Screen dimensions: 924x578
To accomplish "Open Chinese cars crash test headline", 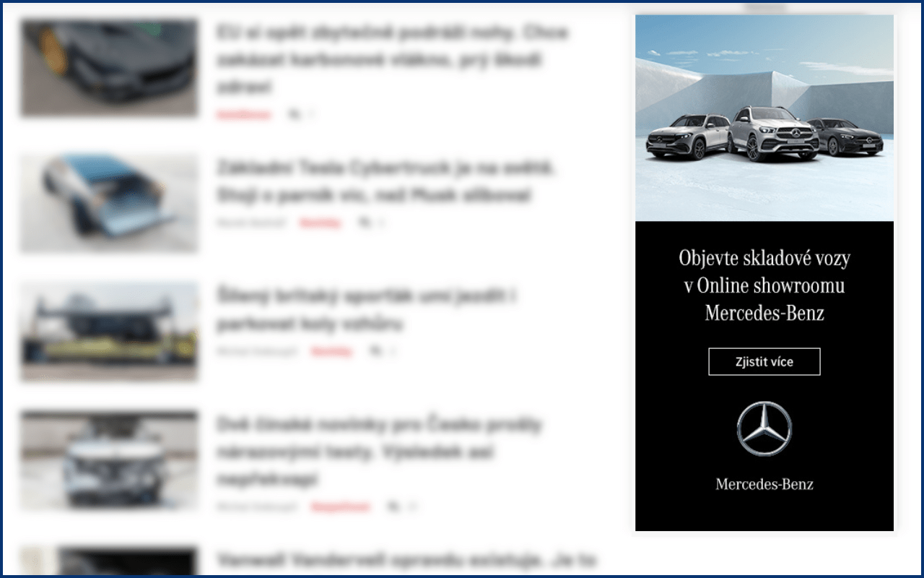I will 378,452.
